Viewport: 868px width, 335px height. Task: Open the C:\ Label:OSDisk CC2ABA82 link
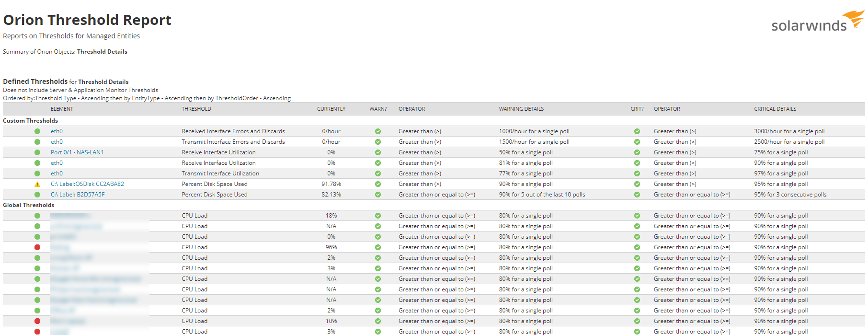pyautogui.click(x=87, y=184)
